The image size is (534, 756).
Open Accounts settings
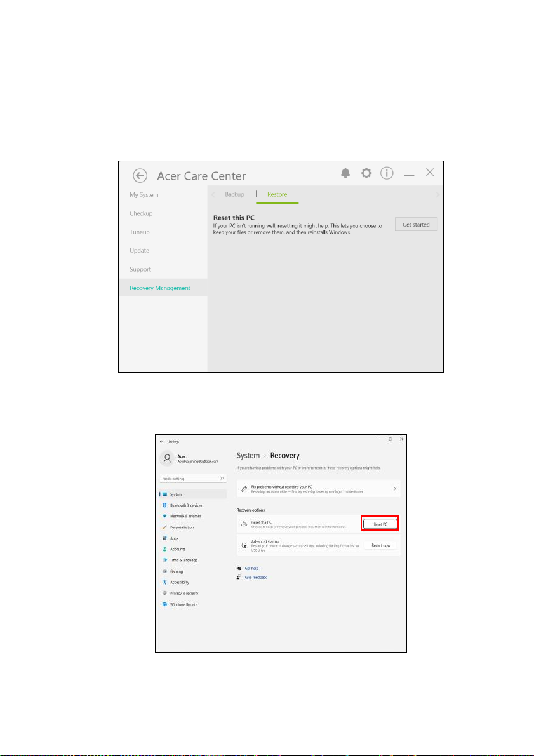point(177,549)
